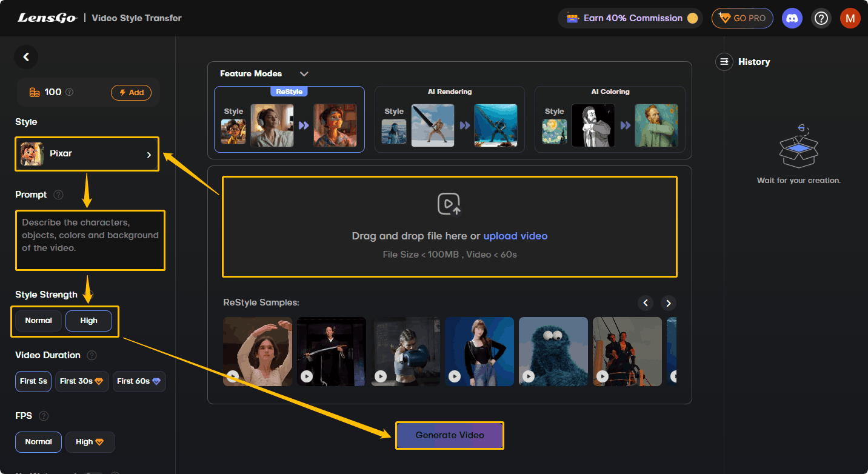Open the Titanic couple sample thumbnail
This screenshot has width=868, height=474.
pos(627,352)
